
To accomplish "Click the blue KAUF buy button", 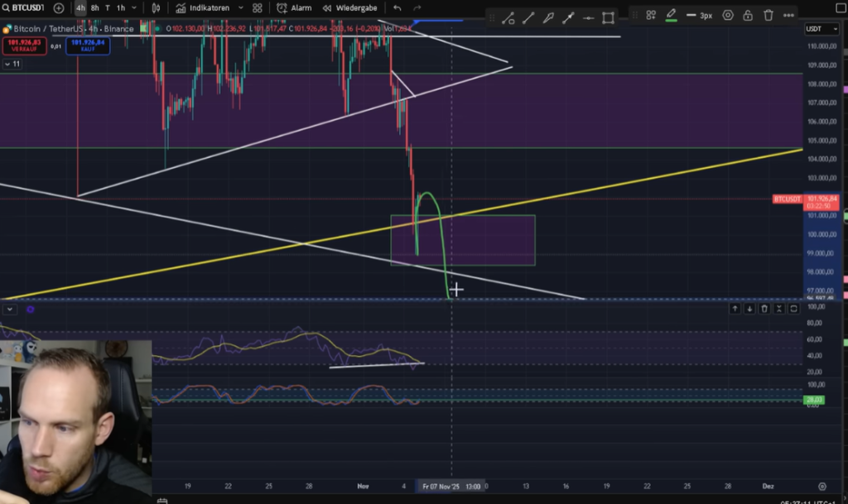I will coord(89,46).
